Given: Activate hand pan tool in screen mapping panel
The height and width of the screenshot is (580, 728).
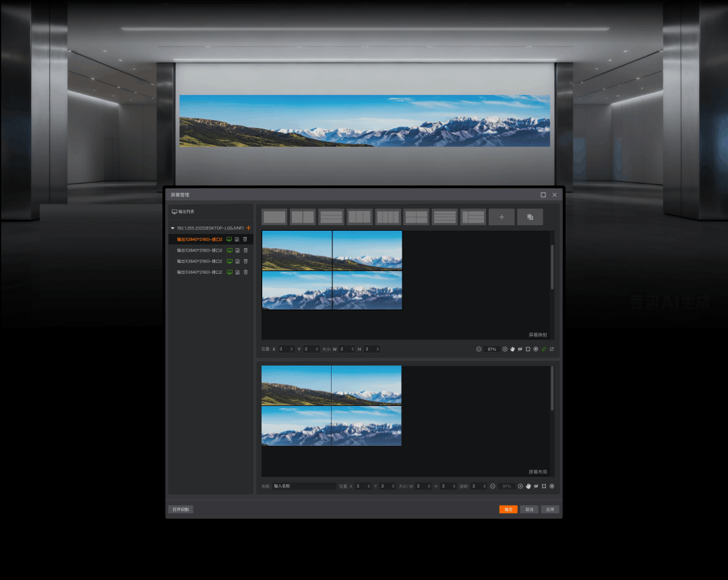Looking at the screenshot, I should 512,349.
